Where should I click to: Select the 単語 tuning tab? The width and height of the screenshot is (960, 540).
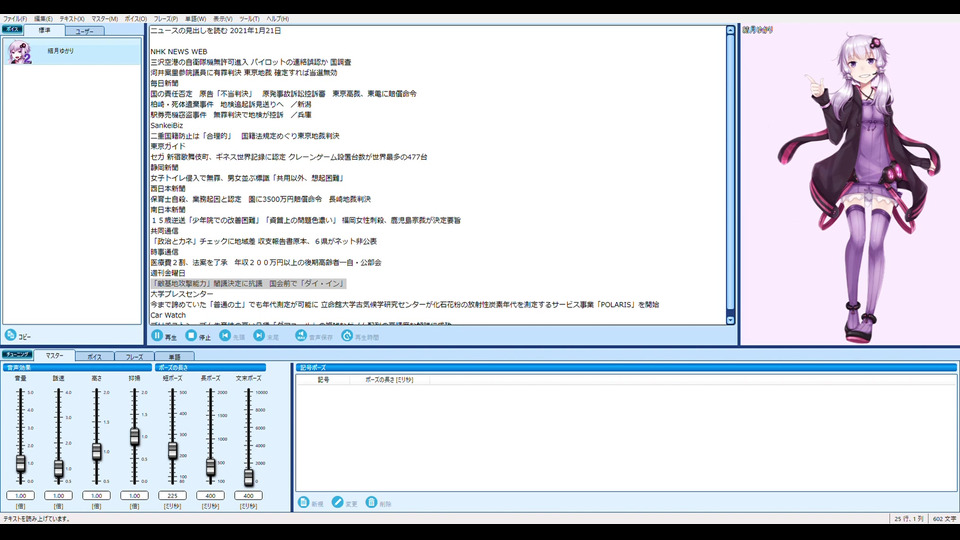pyautogui.click(x=174, y=356)
